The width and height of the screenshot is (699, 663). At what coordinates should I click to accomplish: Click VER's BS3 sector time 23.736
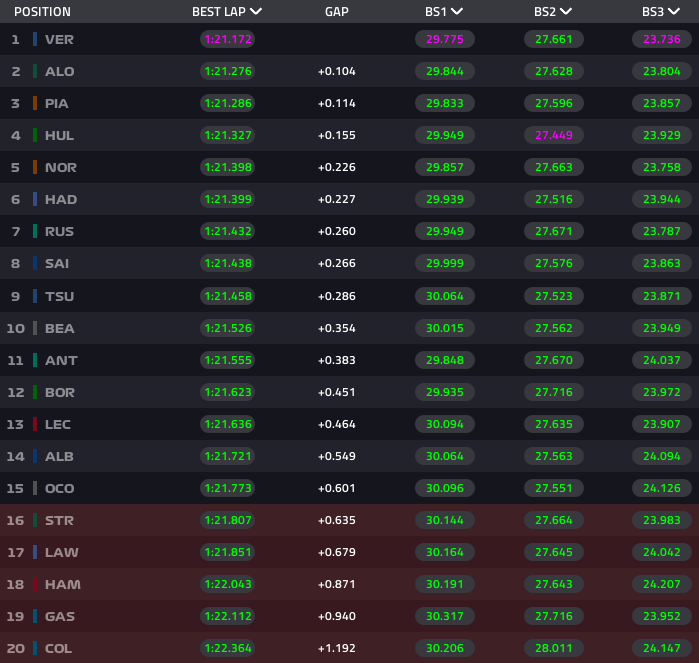pos(662,39)
